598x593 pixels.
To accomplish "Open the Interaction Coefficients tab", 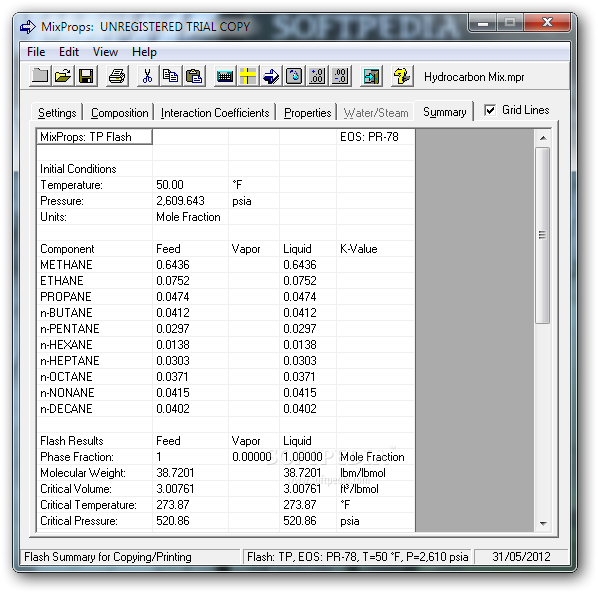I will [x=215, y=112].
